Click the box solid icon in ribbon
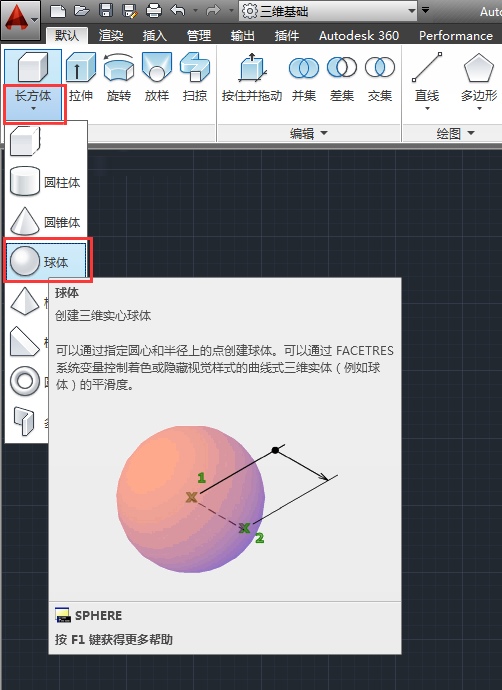 33,67
